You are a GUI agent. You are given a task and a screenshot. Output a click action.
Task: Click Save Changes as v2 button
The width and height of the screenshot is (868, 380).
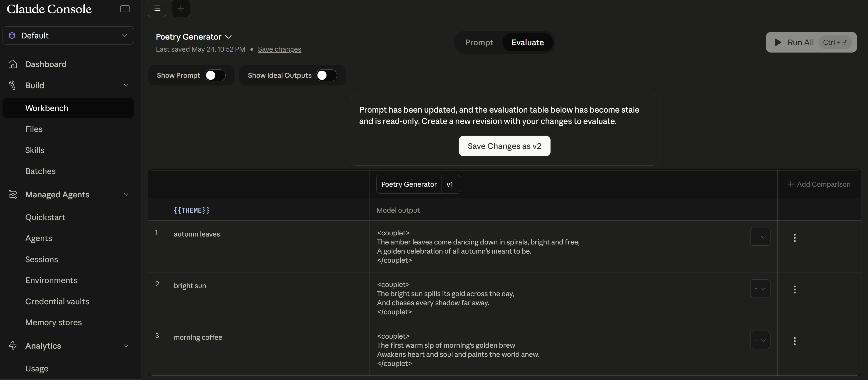click(x=504, y=146)
